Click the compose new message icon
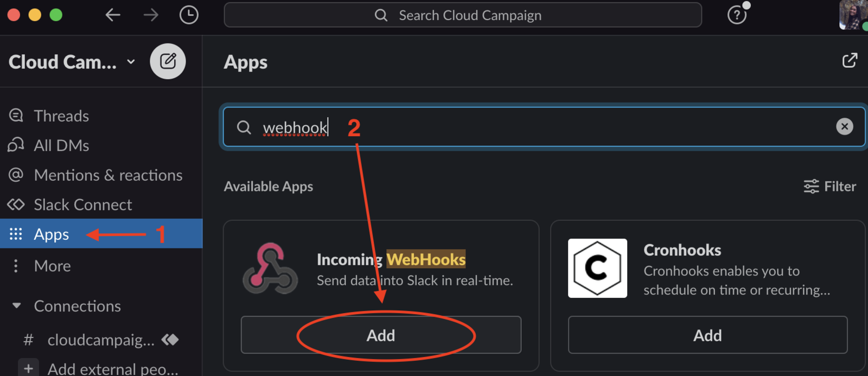Image resolution: width=868 pixels, height=376 pixels. click(x=168, y=61)
